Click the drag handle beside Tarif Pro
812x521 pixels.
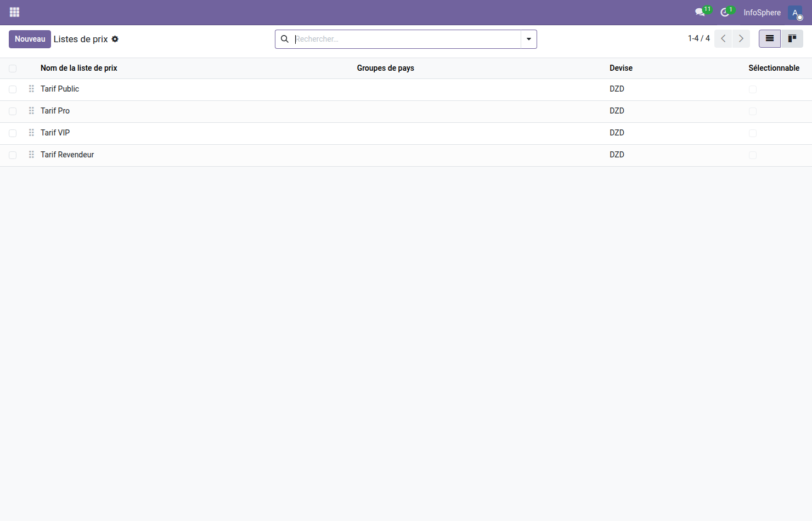coord(31,111)
